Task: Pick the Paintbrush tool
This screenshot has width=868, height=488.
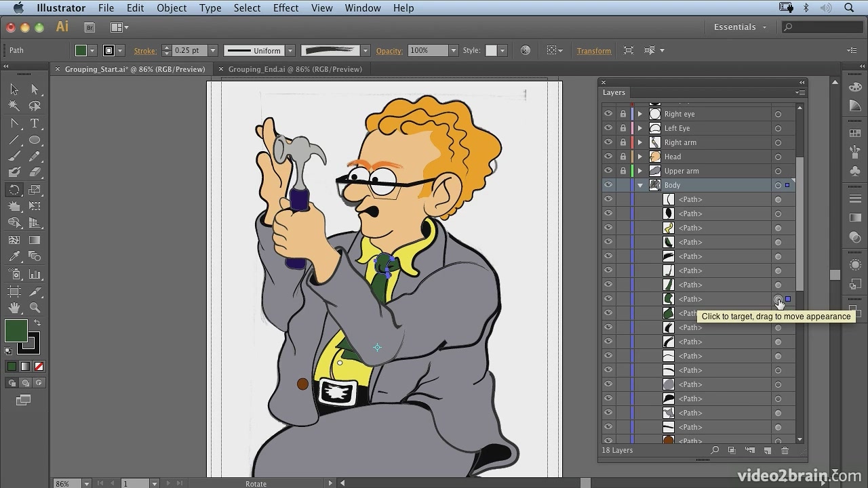Action: 14,157
